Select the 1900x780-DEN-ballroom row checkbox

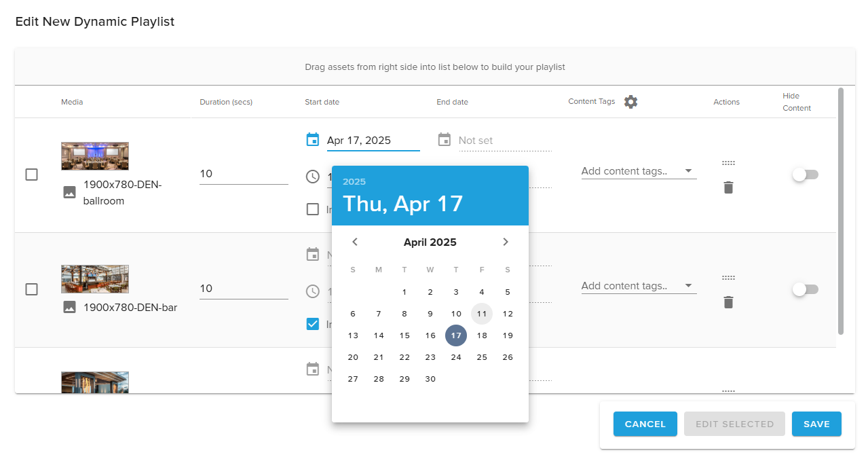[x=31, y=175]
